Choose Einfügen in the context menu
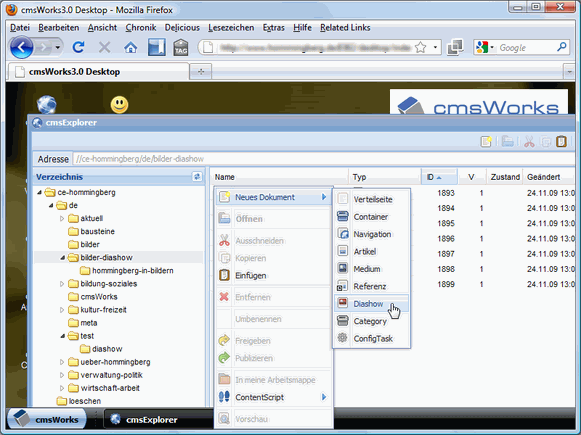 click(x=273, y=275)
